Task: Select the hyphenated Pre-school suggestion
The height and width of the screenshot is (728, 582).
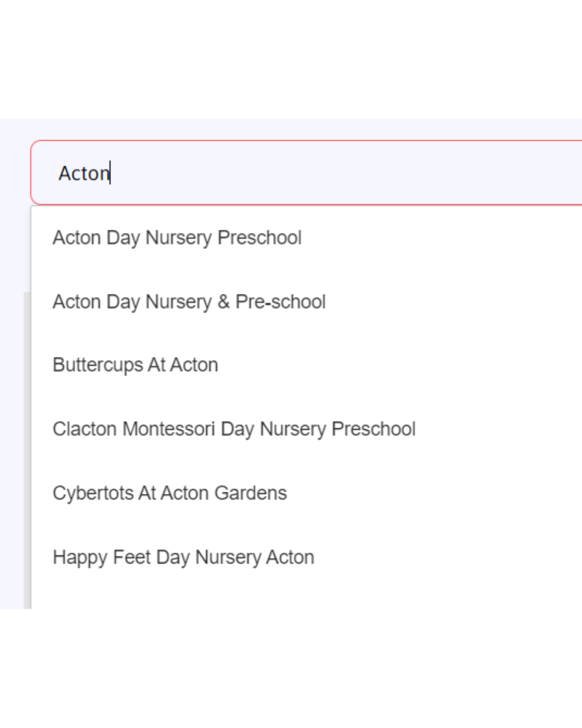Action: click(306, 301)
